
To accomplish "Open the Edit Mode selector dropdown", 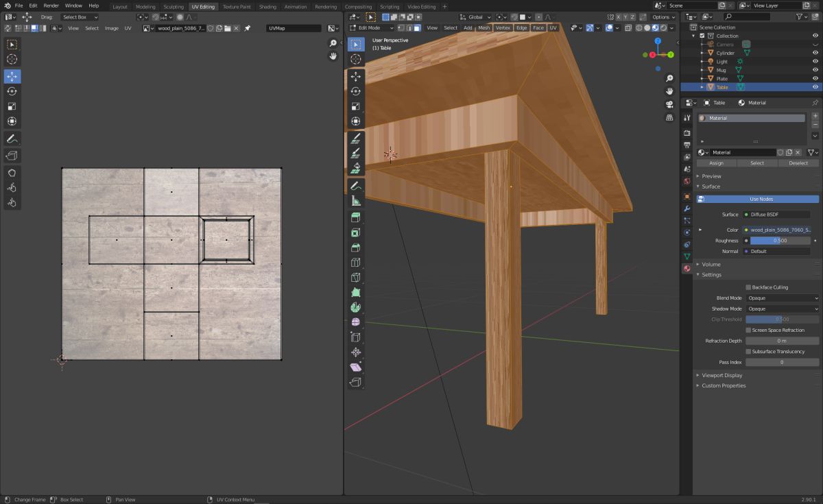I will coord(371,28).
